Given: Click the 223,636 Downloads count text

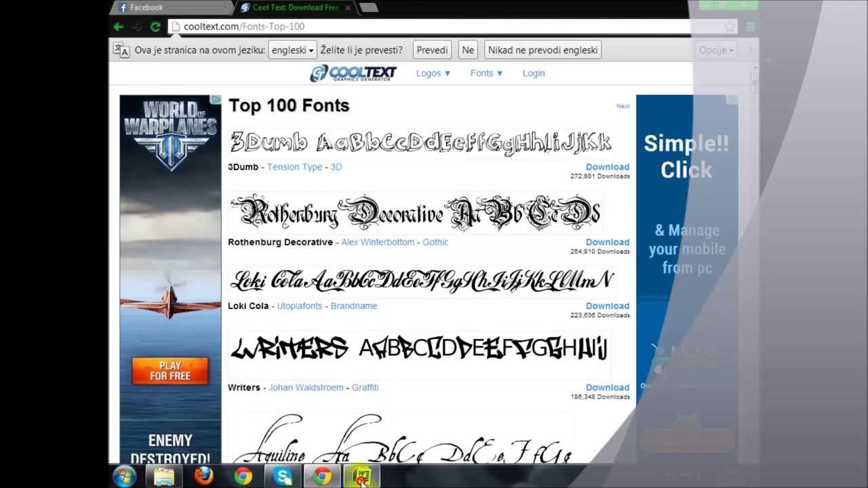Looking at the screenshot, I should click(600, 315).
